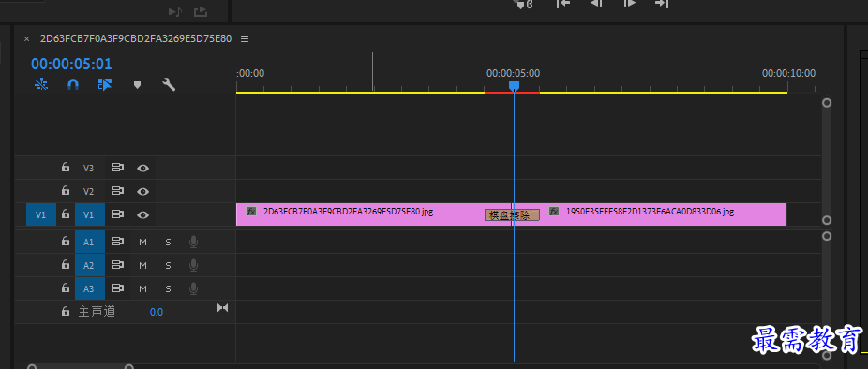The width and height of the screenshot is (868, 369).
Task: Click the add marker icon
Action: pyautogui.click(x=137, y=84)
